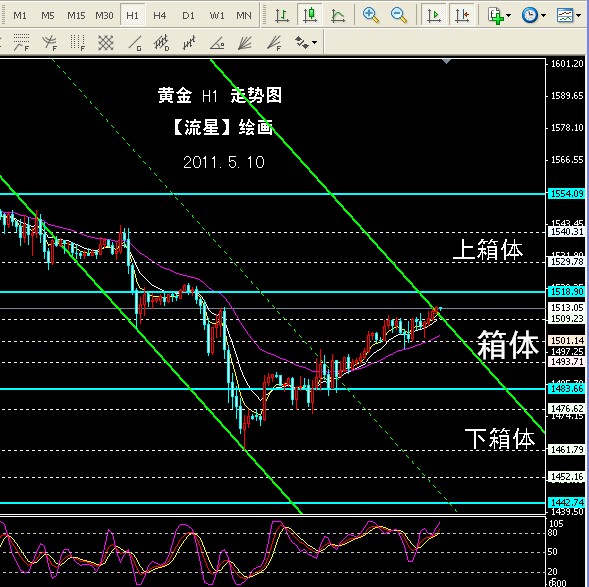
Task: Click the 1501.14 price level label
Action: coord(567,341)
